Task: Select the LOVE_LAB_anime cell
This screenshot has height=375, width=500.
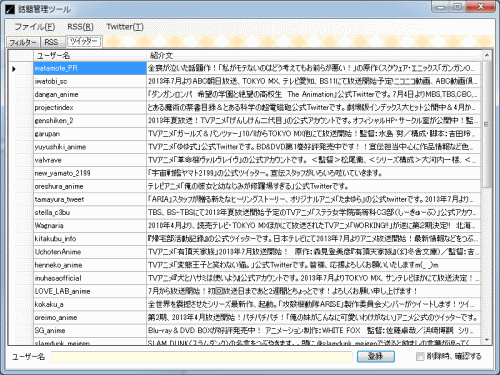Action: 90,291
